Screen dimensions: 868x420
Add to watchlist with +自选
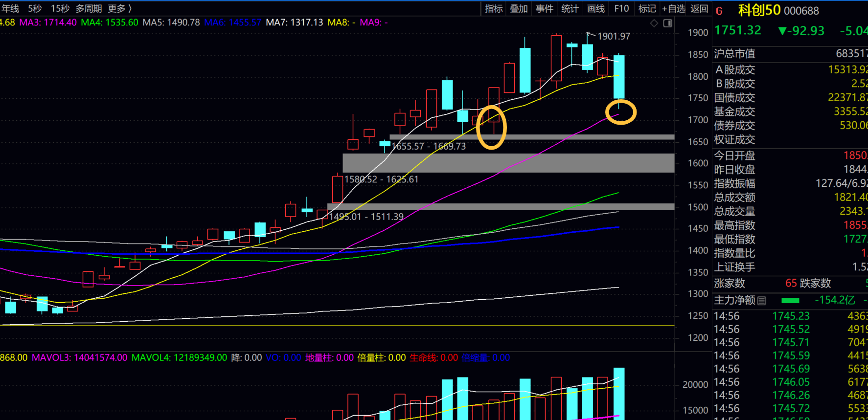674,8
